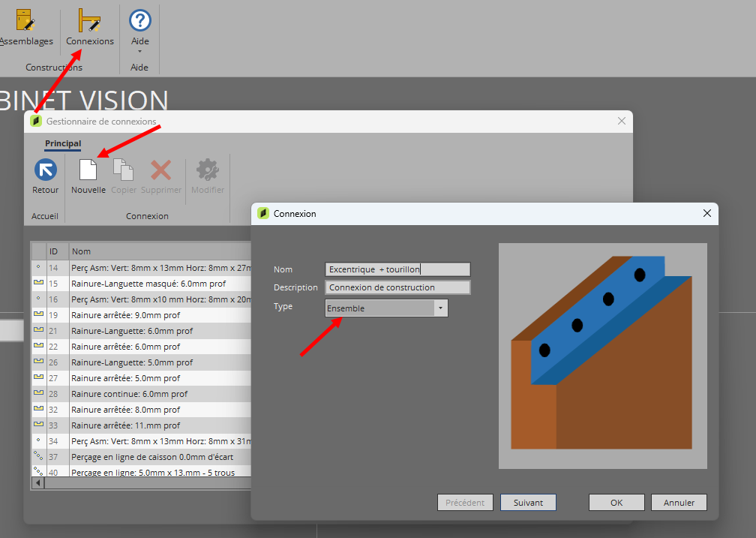Screen dimensions: 756x538
Task: Click the connection preview image
Action: point(603,356)
